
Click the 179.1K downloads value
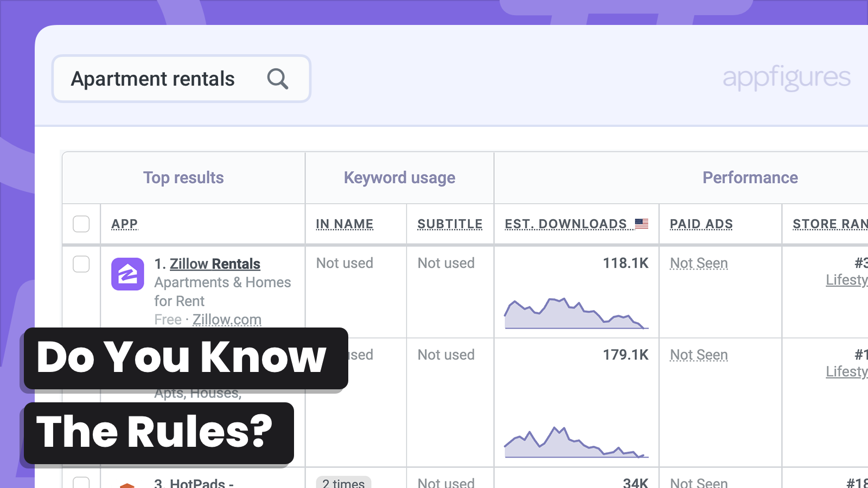pyautogui.click(x=626, y=355)
